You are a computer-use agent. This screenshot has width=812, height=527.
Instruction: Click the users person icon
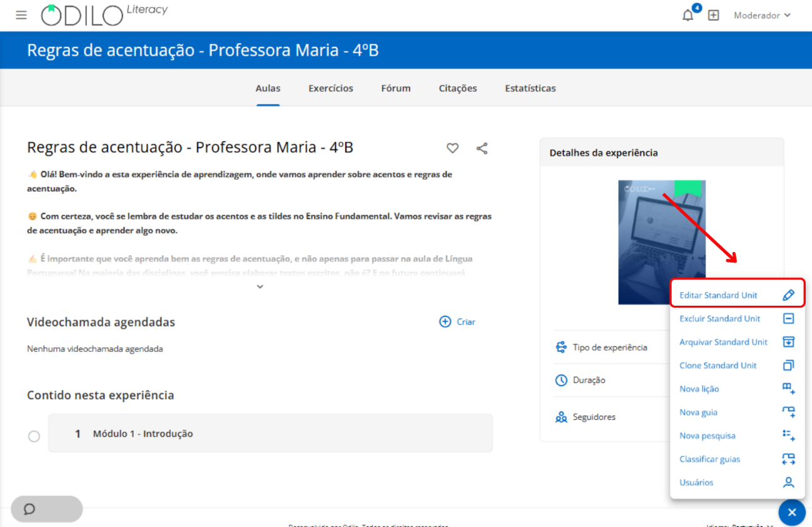tap(789, 483)
